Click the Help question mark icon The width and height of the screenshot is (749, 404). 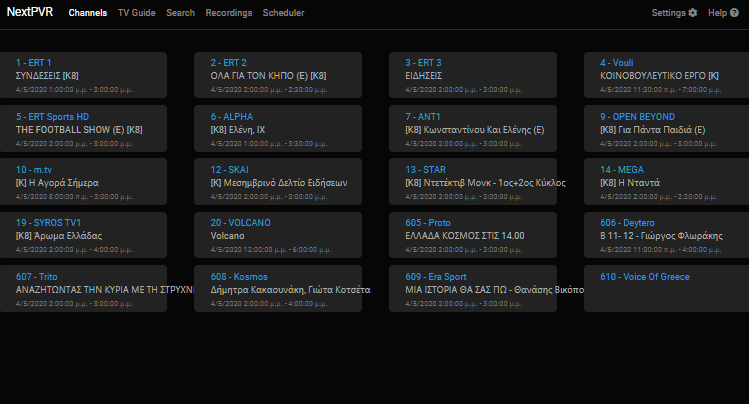coord(734,13)
